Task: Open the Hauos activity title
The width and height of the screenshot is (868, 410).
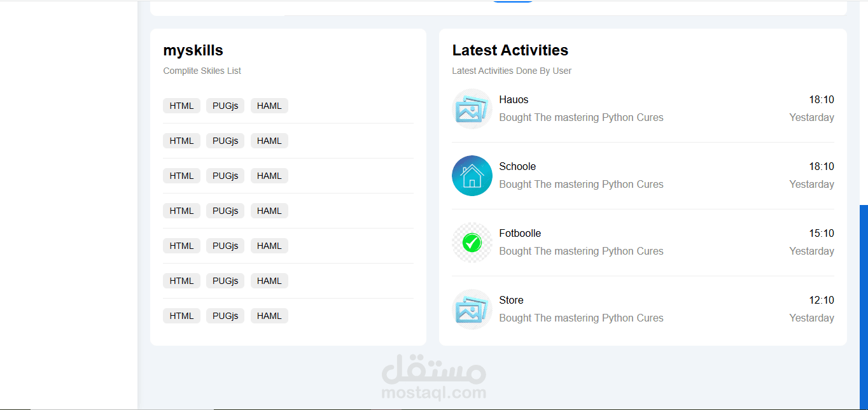Action: (x=514, y=99)
